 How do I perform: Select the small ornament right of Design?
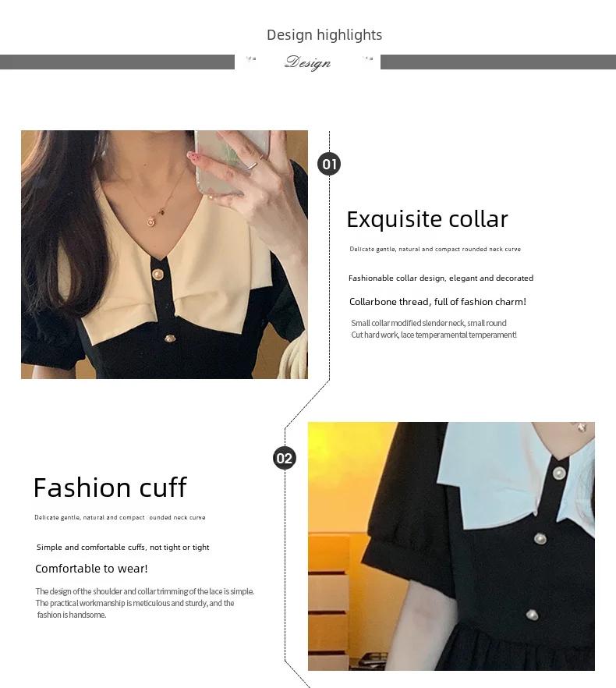368,58
